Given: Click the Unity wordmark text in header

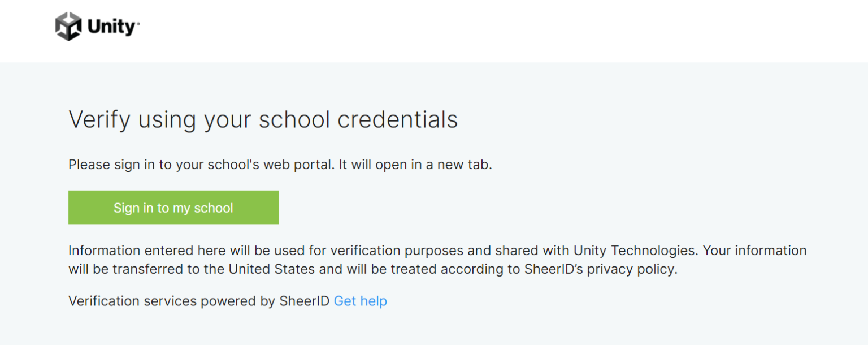Looking at the screenshot, I should (112, 27).
